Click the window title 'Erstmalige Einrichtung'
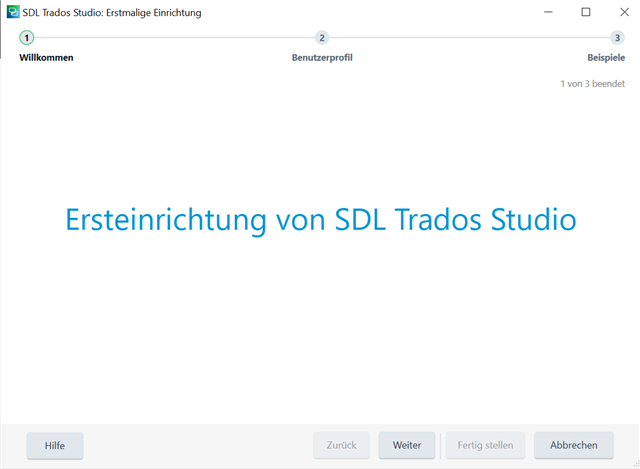 (x=154, y=13)
